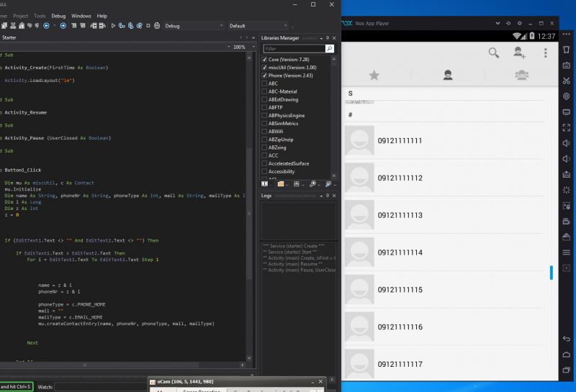
Task: Uncheck the miscUtil library checkbox
Action: pos(264,67)
